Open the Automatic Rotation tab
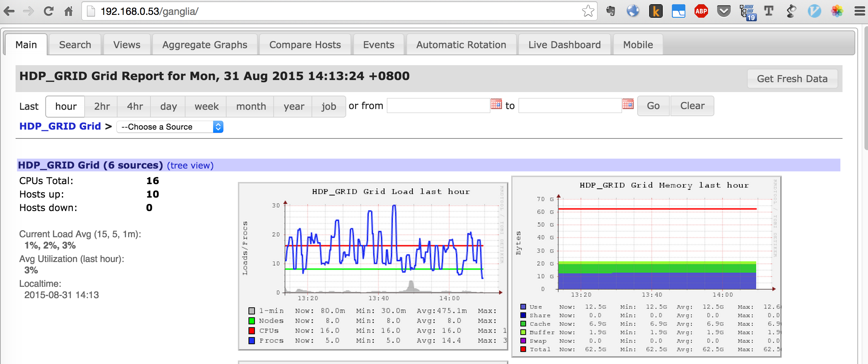 [x=461, y=45]
